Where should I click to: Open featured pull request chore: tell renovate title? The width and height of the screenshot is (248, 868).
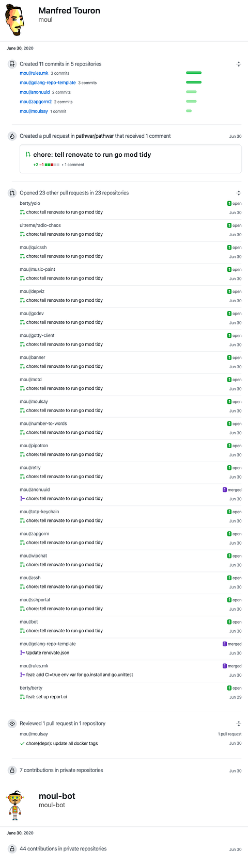pos(92,155)
